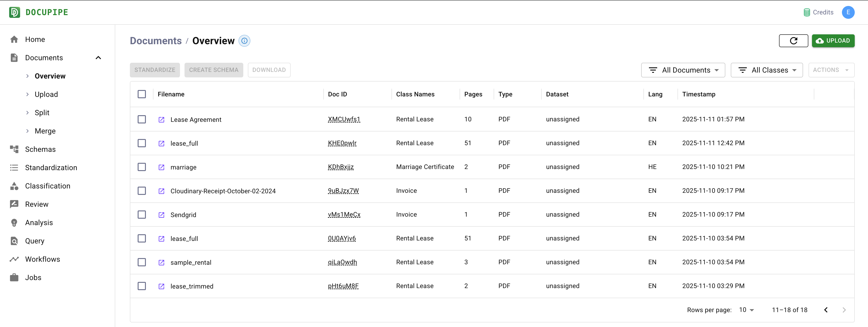Toggle the select-all checkbox in header

142,94
